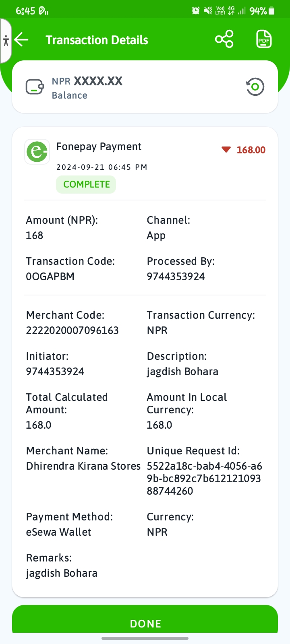The height and width of the screenshot is (644, 290).
Task: Tap the red down arrow beside 168.00
Action: [x=226, y=150]
